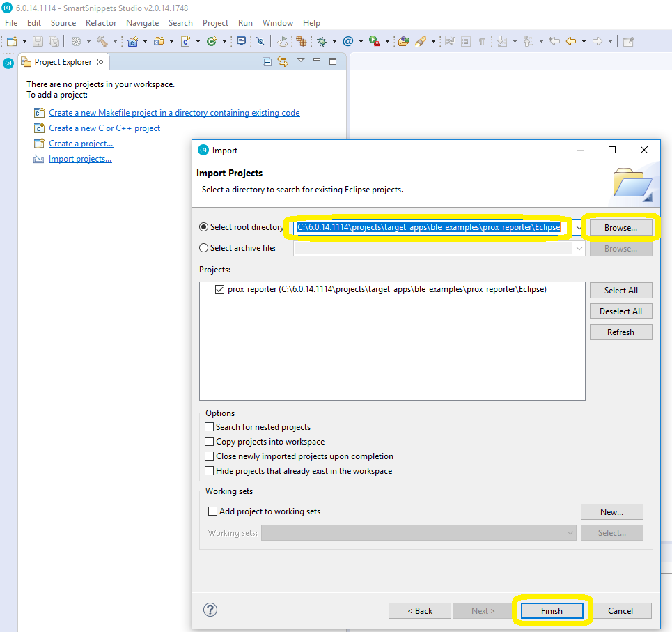Click the Select All button

(620, 291)
